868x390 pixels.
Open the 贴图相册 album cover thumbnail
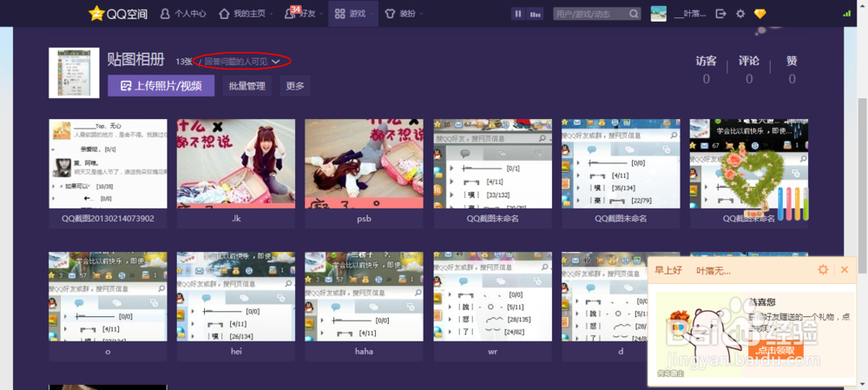(x=74, y=73)
